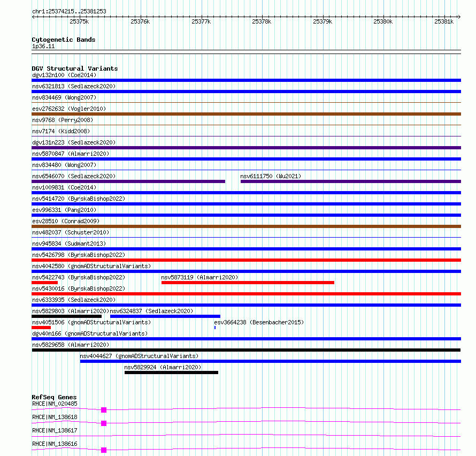Click the dgv132n100 (Coe2014) variant label

[x=64, y=75]
